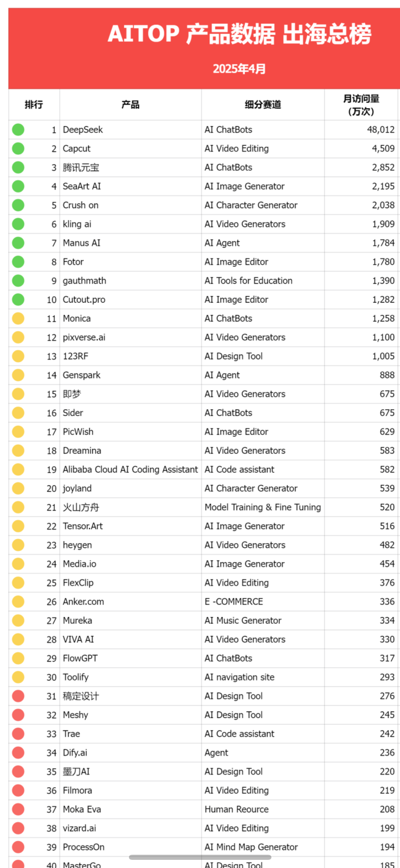Click the AITOP 产品数据 出海总榜 title banner
The width and height of the screenshot is (400, 868).
tap(204, 49)
